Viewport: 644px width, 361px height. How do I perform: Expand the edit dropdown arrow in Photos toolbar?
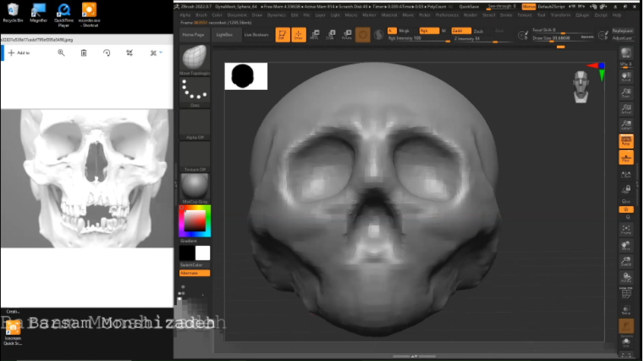click(x=161, y=53)
